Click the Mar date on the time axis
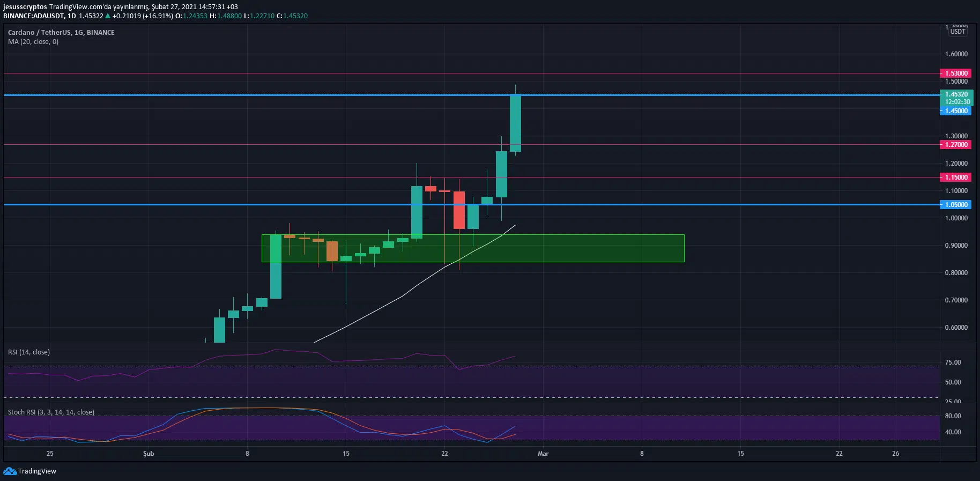 543,454
